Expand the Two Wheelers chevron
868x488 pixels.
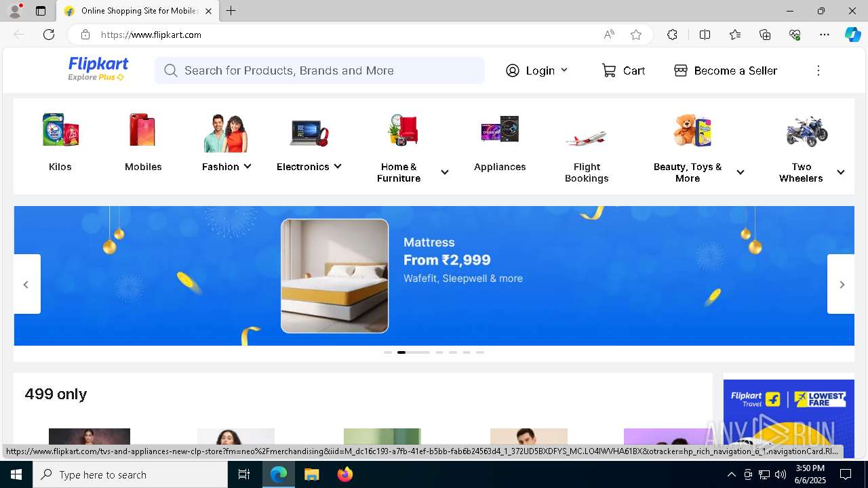[x=841, y=172]
